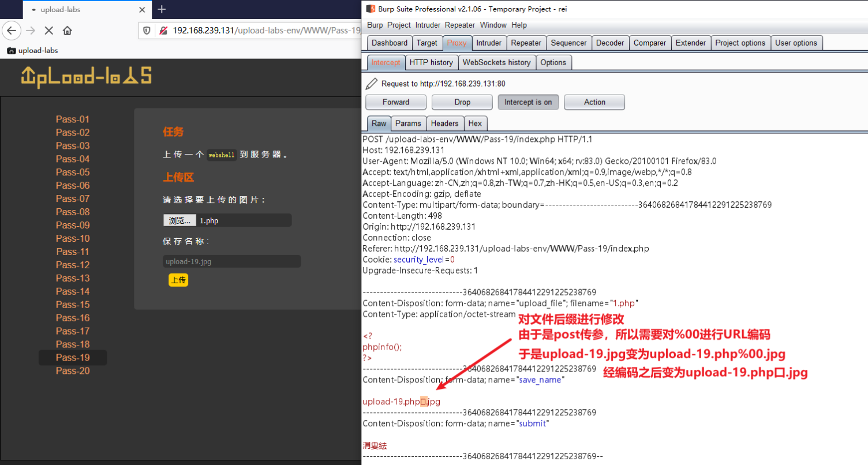
Task: Click the insecure connection lock icon
Action: 163,31
